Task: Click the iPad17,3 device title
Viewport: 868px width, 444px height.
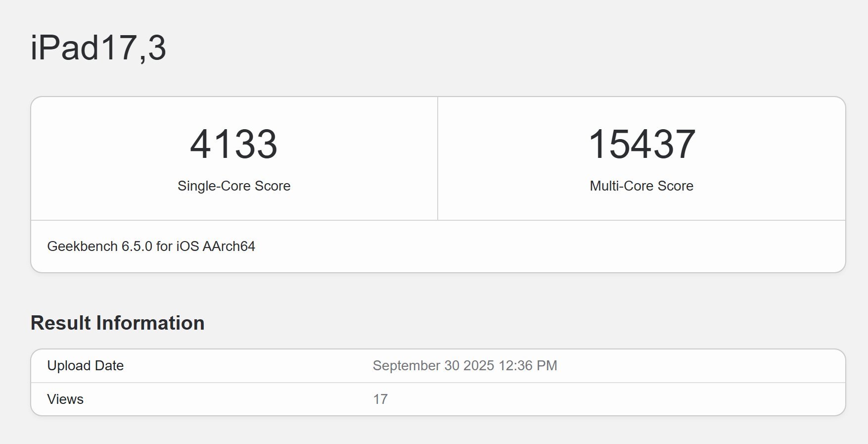Action: [98, 48]
